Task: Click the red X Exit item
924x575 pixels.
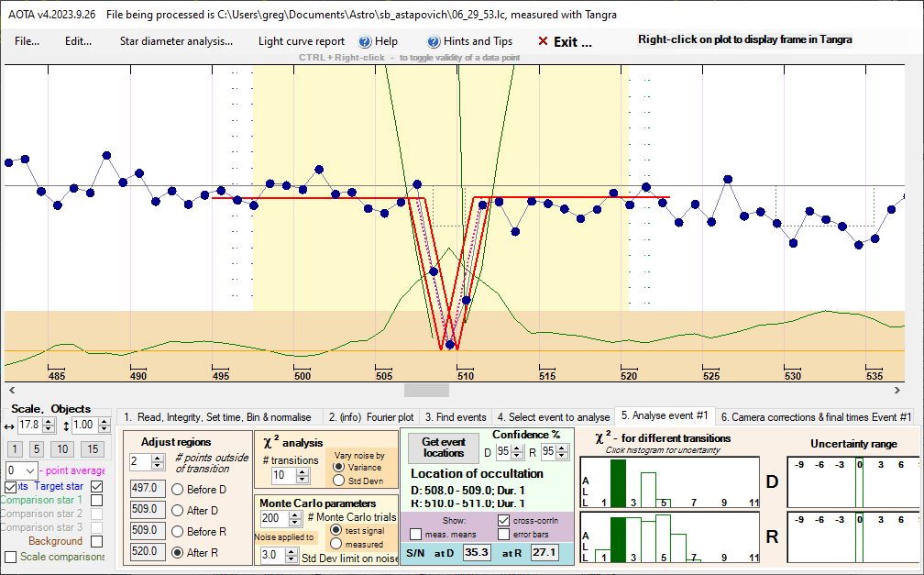Action: [565, 41]
